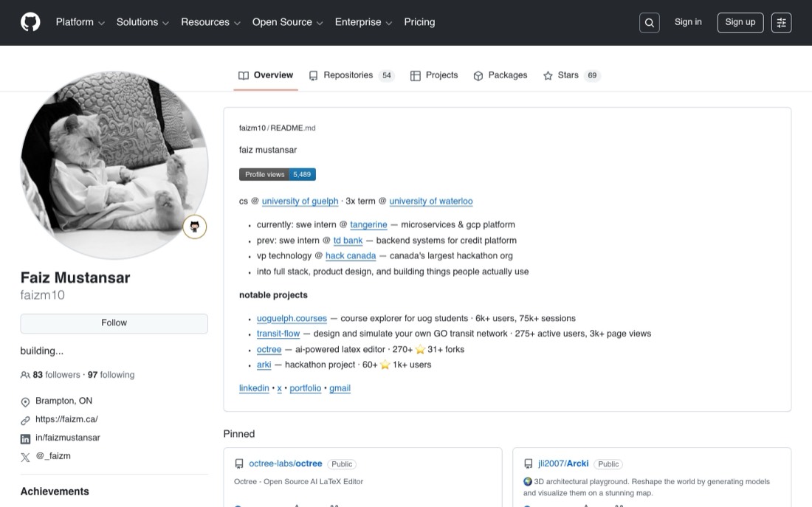
Task: Open the td bank link
Action: [x=348, y=241]
